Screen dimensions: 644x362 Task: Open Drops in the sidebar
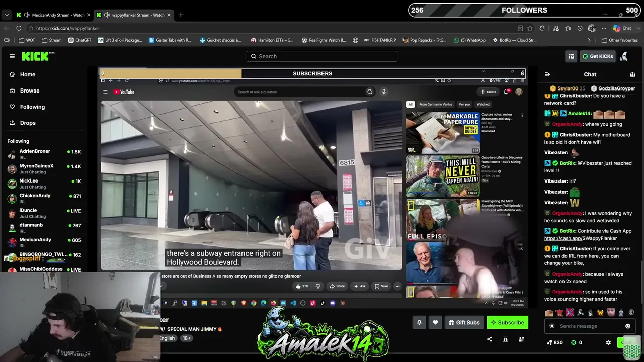pyautogui.click(x=28, y=123)
